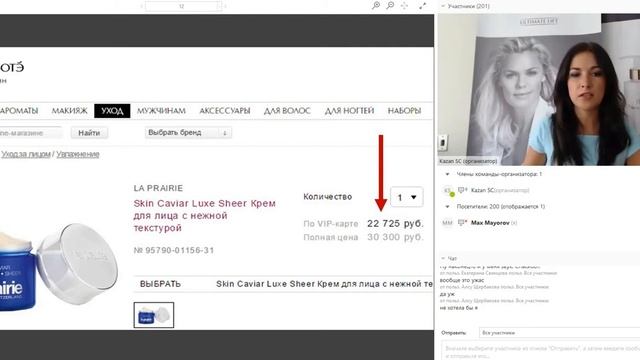Click the Skin Caviar Luxe Sheer product title

click(204, 216)
